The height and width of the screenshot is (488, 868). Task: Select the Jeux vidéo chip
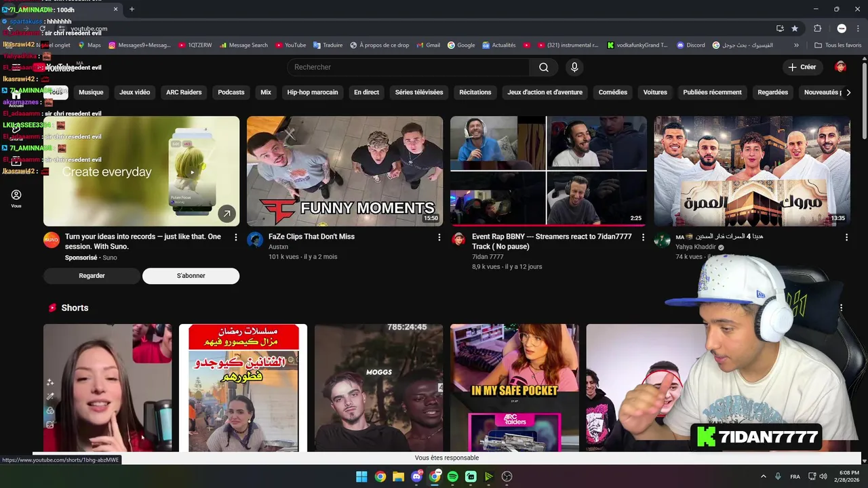point(134,92)
